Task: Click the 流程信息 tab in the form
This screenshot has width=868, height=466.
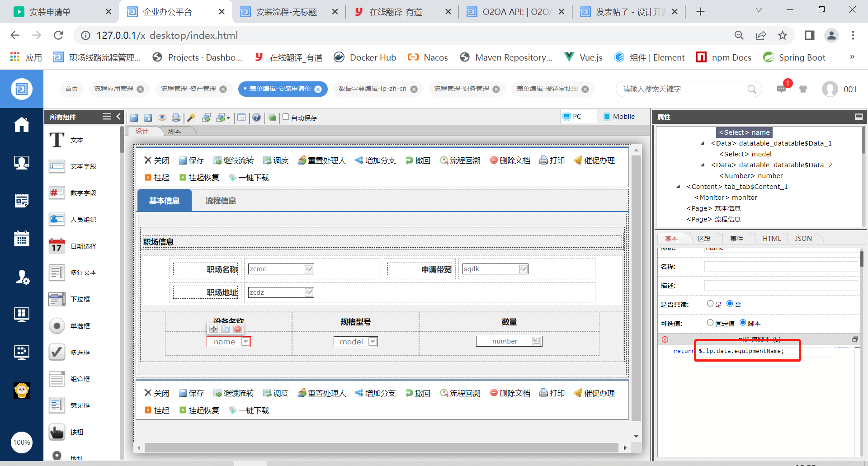Action: click(x=221, y=201)
